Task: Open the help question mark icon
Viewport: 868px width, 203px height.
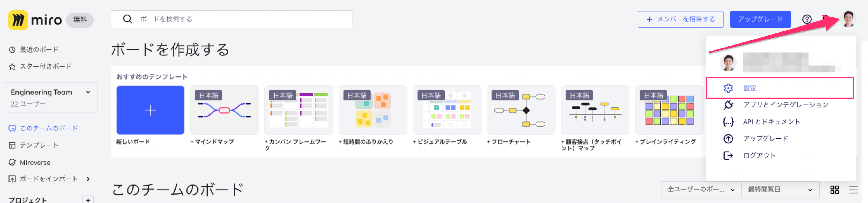Action: 807,19
